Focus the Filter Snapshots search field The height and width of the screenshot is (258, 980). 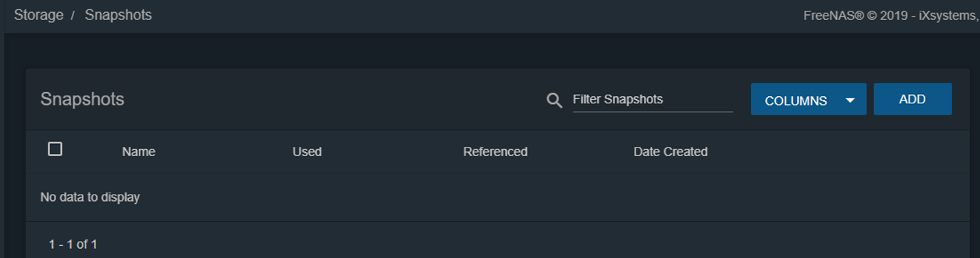(x=653, y=100)
